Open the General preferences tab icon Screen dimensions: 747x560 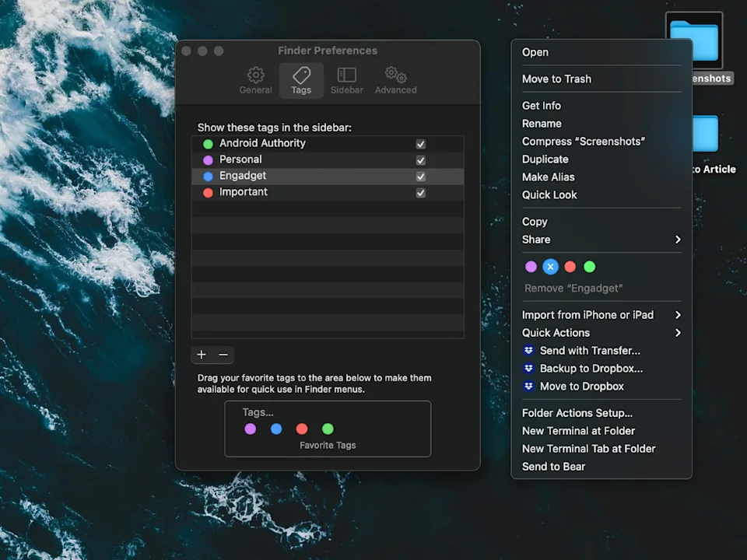point(255,75)
